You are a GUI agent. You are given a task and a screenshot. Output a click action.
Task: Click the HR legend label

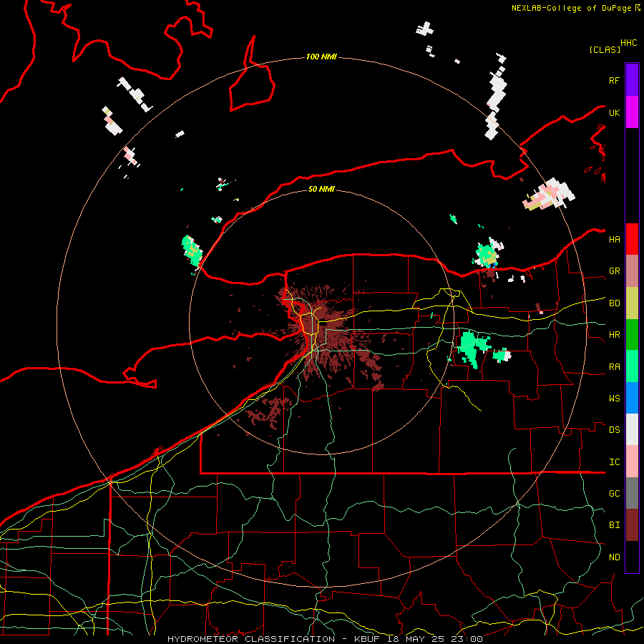pyautogui.click(x=614, y=335)
